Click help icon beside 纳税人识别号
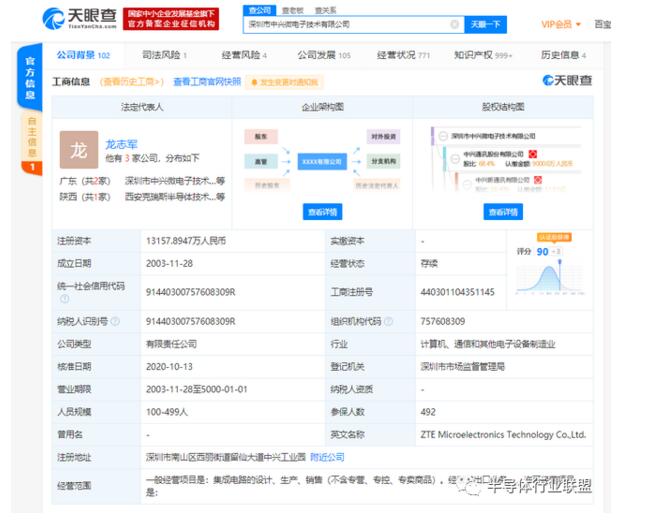This screenshot has width=650, height=528. [x=116, y=321]
